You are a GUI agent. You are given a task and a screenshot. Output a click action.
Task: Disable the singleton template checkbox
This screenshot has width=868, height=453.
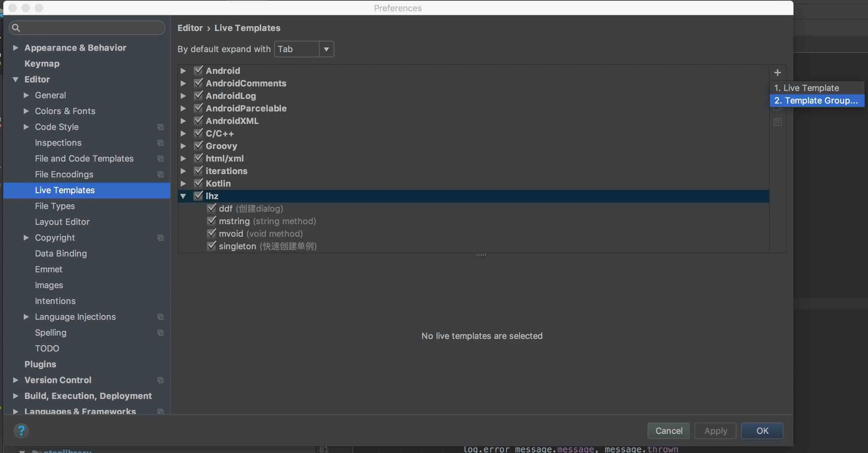point(211,246)
